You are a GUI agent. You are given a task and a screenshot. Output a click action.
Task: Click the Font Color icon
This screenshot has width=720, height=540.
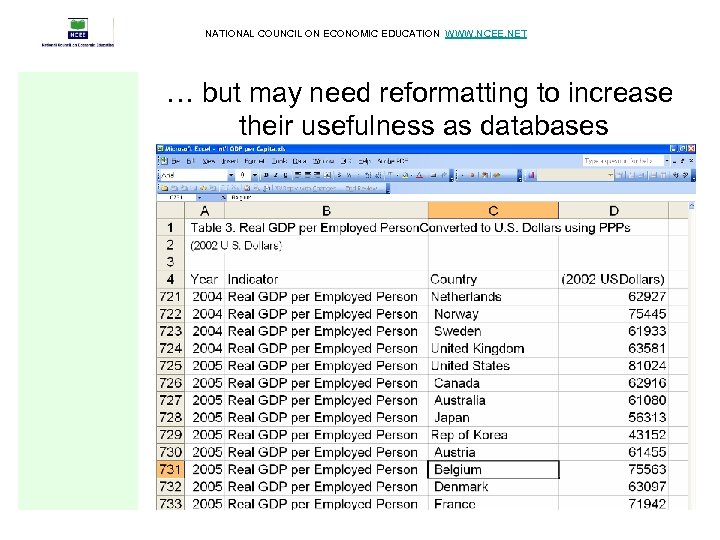coord(419,174)
